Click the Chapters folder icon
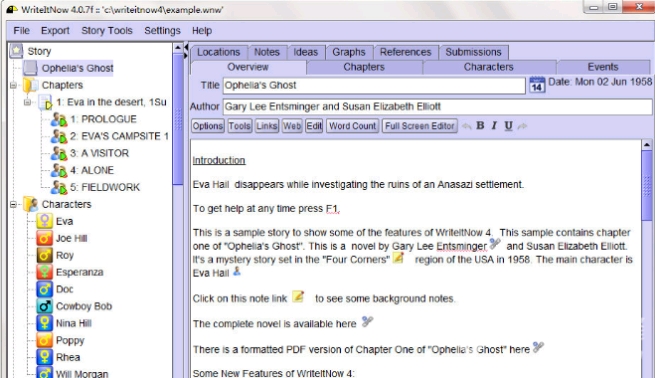 click(x=30, y=85)
